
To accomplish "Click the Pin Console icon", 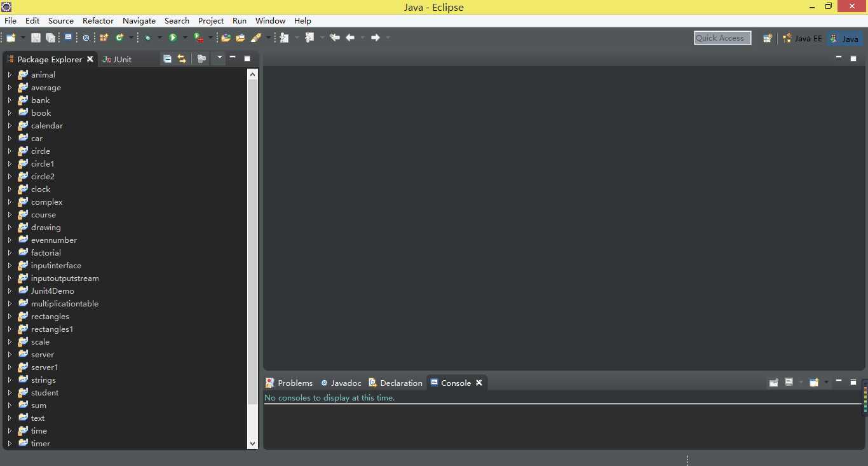I will pyautogui.click(x=773, y=382).
